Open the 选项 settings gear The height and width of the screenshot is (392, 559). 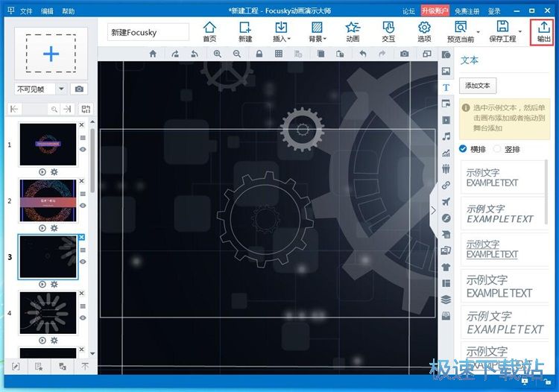424,32
